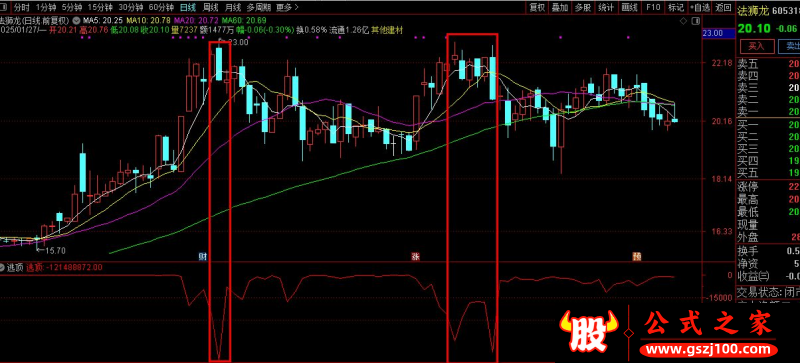Screen dimensions: 800x363
Task: Click the 逃顶 indicator settings circle icon
Action: tap(3, 267)
